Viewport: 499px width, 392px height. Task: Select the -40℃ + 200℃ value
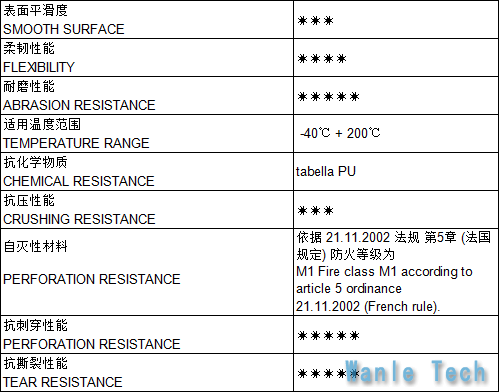click(x=340, y=133)
